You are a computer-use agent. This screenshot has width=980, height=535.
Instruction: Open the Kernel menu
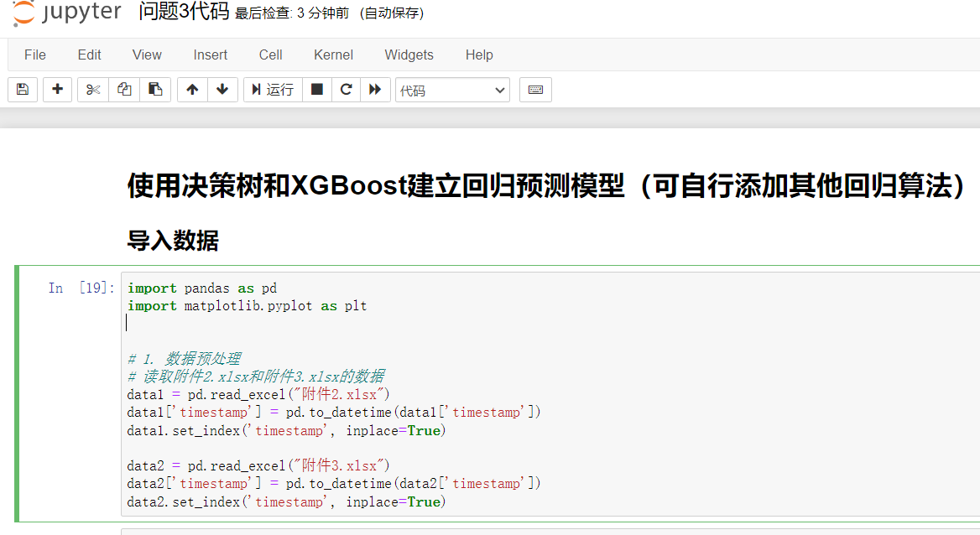pyautogui.click(x=333, y=55)
